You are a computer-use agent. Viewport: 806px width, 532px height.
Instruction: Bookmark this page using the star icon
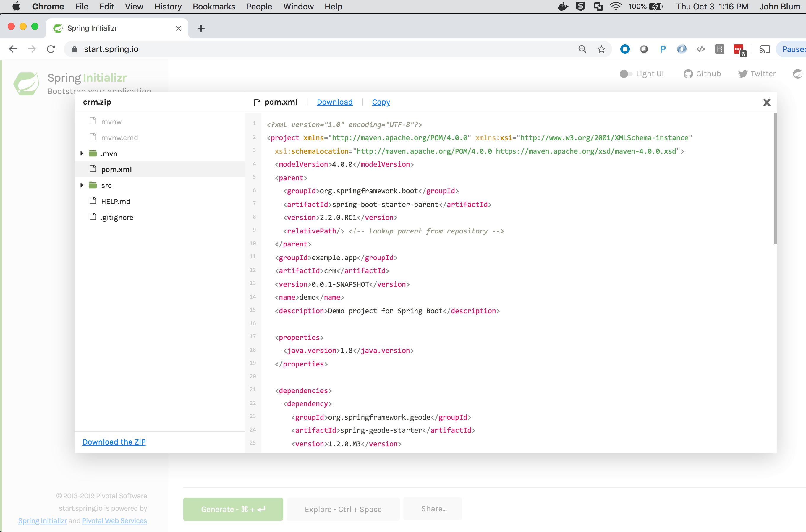[x=601, y=49]
